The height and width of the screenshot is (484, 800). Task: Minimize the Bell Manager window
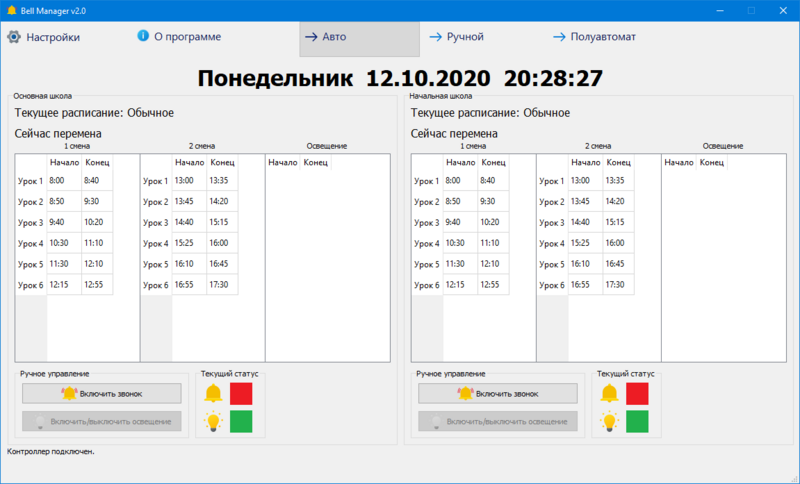coord(720,10)
